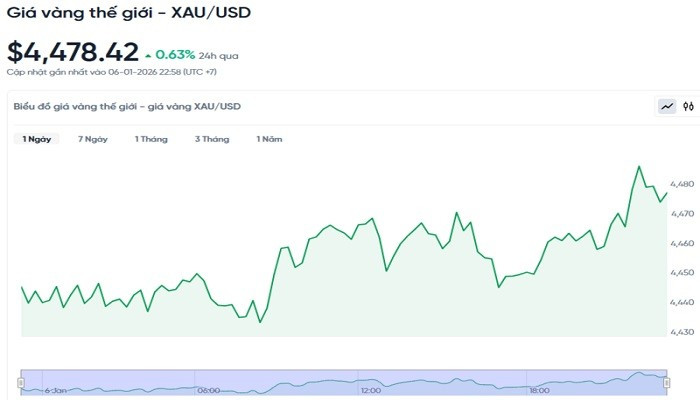Show the 1 Tháng chart range
The image size is (700, 400).
(151, 139)
